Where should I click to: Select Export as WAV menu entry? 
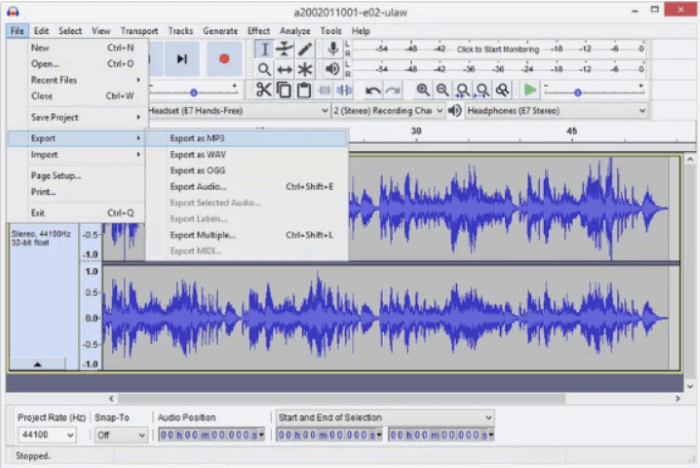pyautogui.click(x=197, y=155)
